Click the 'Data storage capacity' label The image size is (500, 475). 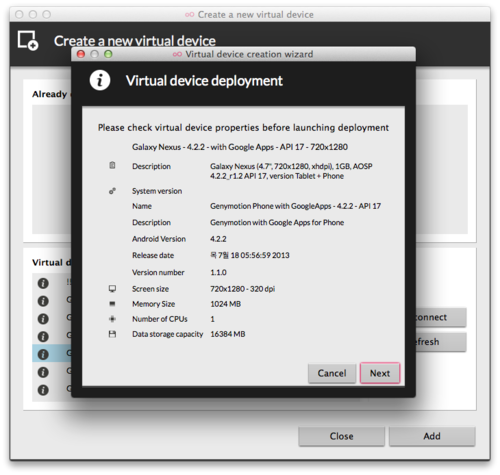point(168,334)
